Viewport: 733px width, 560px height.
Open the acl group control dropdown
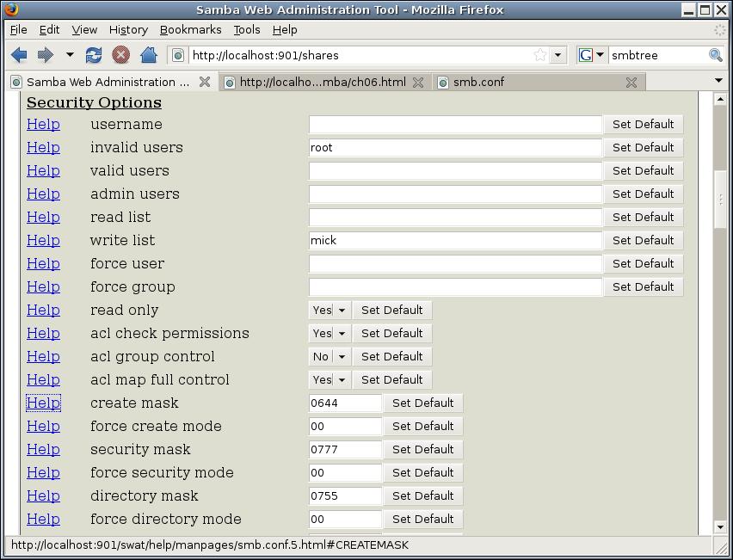(341, 357)
